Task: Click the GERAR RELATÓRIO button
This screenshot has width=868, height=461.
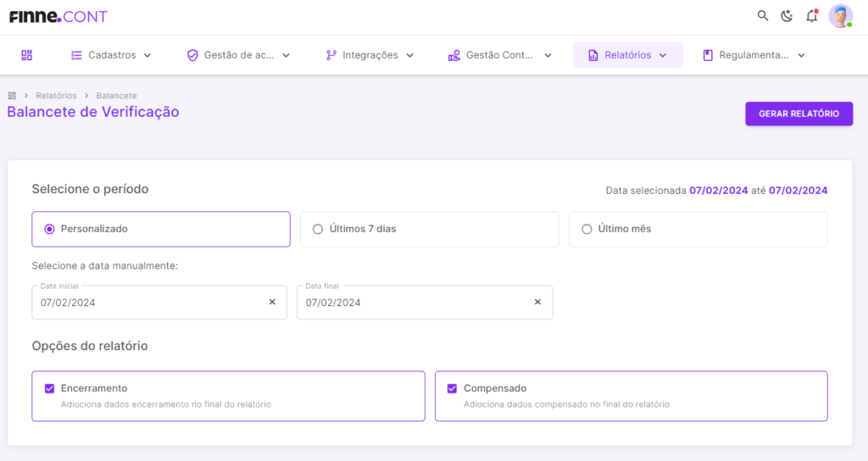Action: 798,114
